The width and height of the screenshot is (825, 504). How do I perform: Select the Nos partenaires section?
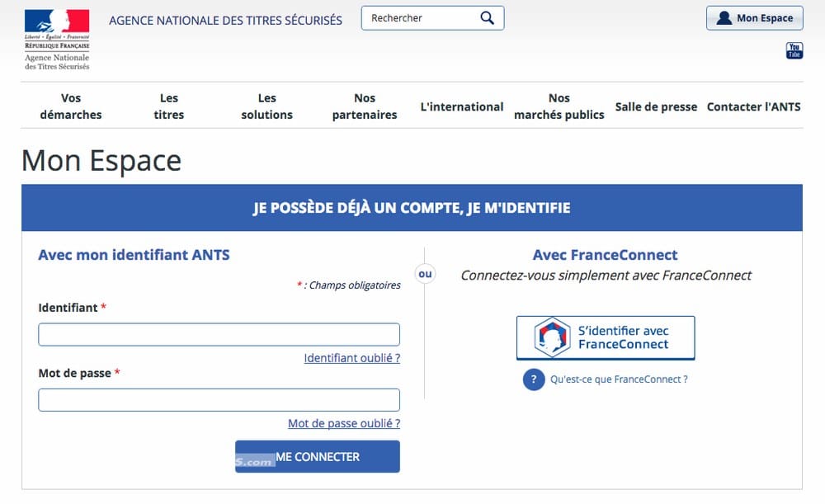[365, 106]
